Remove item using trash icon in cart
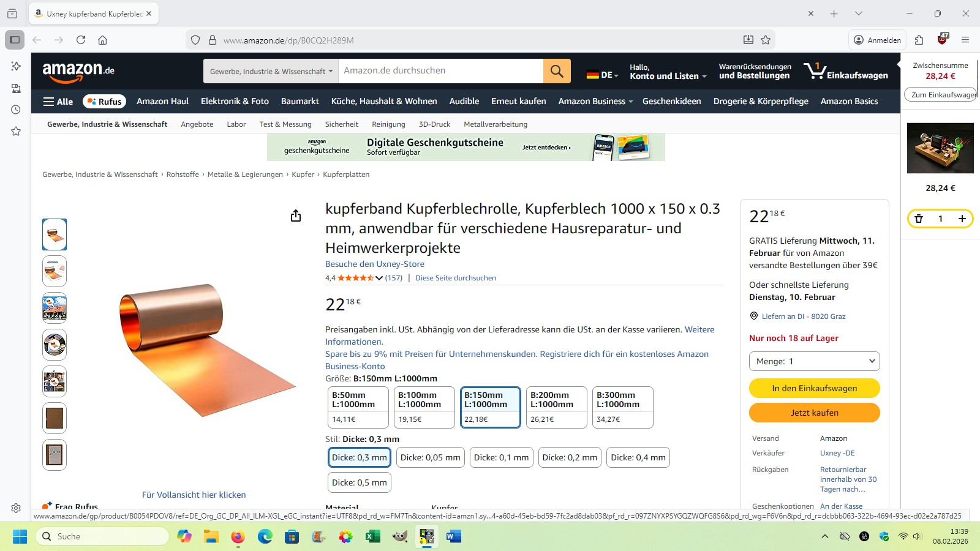Viewport: 980px width, 551px height. pyautogui.click(x=919, y=219)
